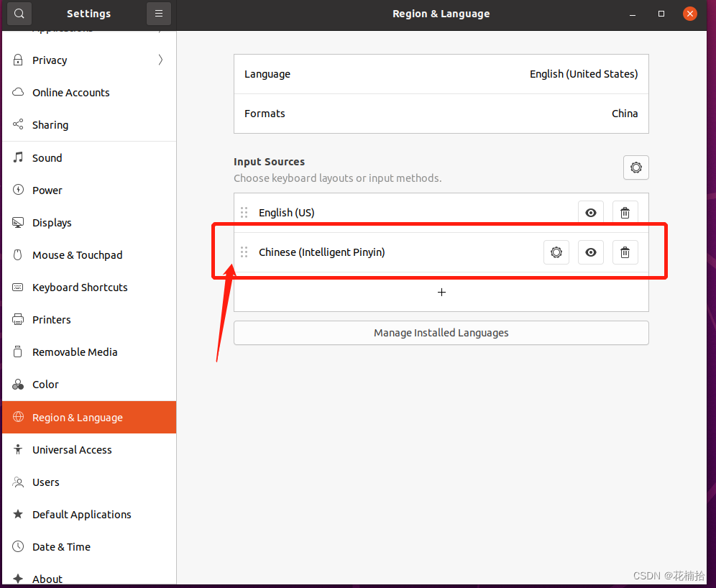Open Default Applications panel
Screen dimensions: 716x588
[89, 515]
